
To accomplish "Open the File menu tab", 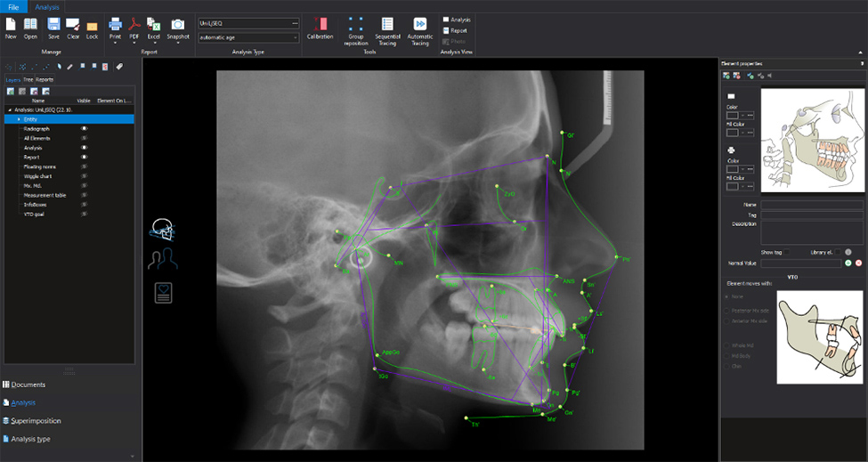I will tap(14, 6).
